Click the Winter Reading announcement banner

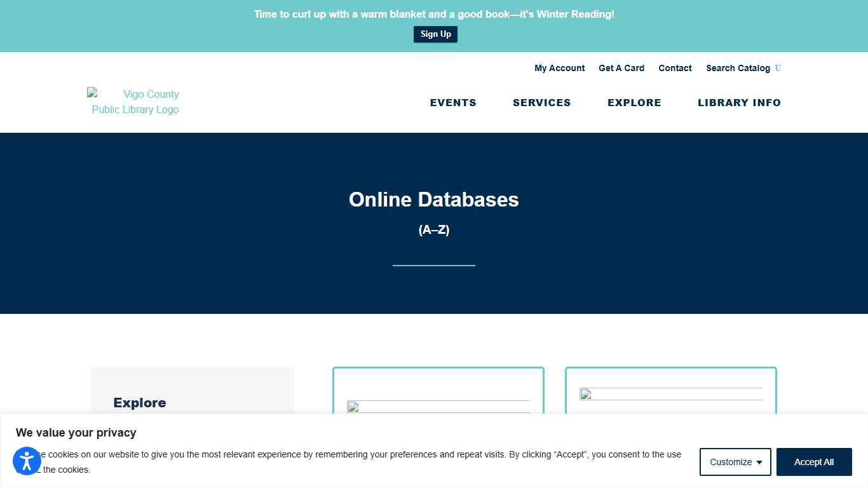(x=434, y=14)
